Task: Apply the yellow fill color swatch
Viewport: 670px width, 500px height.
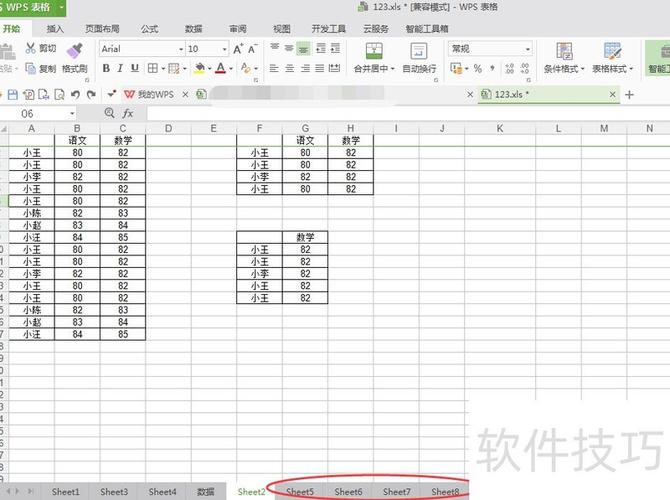Action: tap(200, 68)
